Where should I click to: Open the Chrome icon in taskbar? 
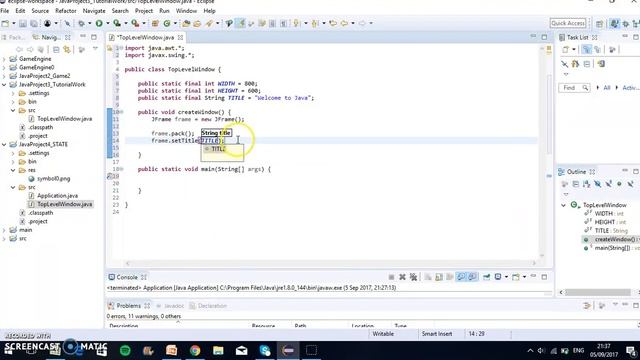[195, 350]
